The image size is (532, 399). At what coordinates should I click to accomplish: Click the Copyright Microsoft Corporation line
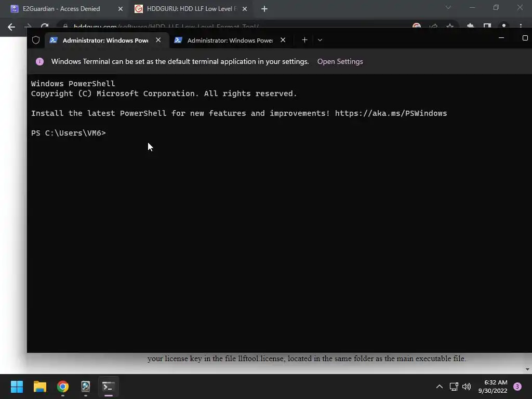pyautogui.click(x=164, y=94)
